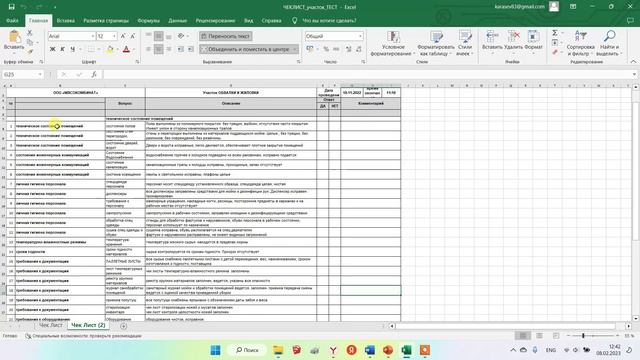Click the Copy icon in clipboard group
The width and height of the screenshot is (640, 360).
[x=30, y=42]
